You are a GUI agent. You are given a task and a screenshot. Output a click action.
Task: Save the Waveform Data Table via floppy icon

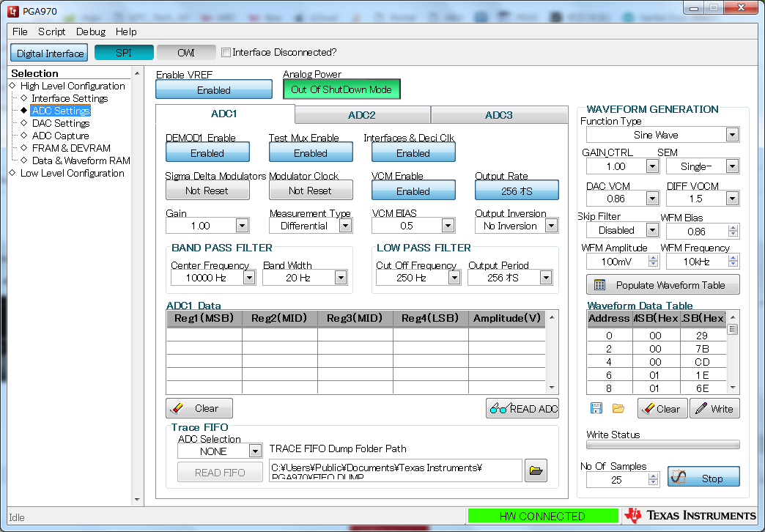pyautogui.click(x=596, y=408)
